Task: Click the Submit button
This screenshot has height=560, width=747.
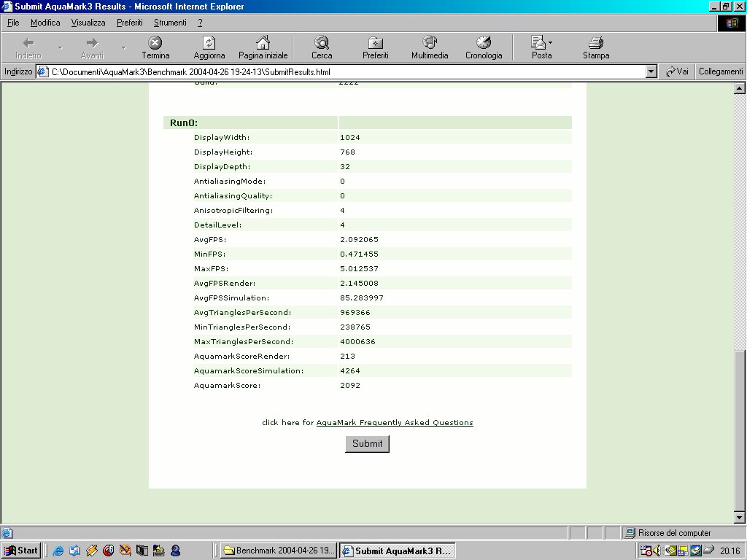Action: pyautogui.click(x=368, y=444)
